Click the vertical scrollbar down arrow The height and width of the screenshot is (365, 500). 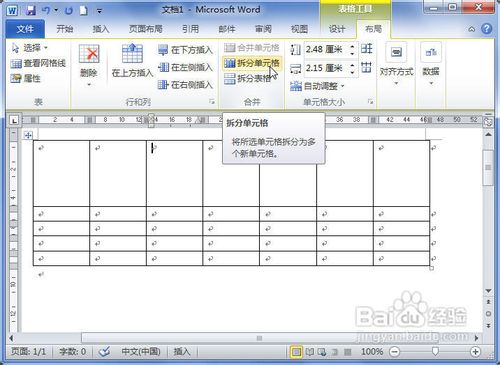click(488, 291)
